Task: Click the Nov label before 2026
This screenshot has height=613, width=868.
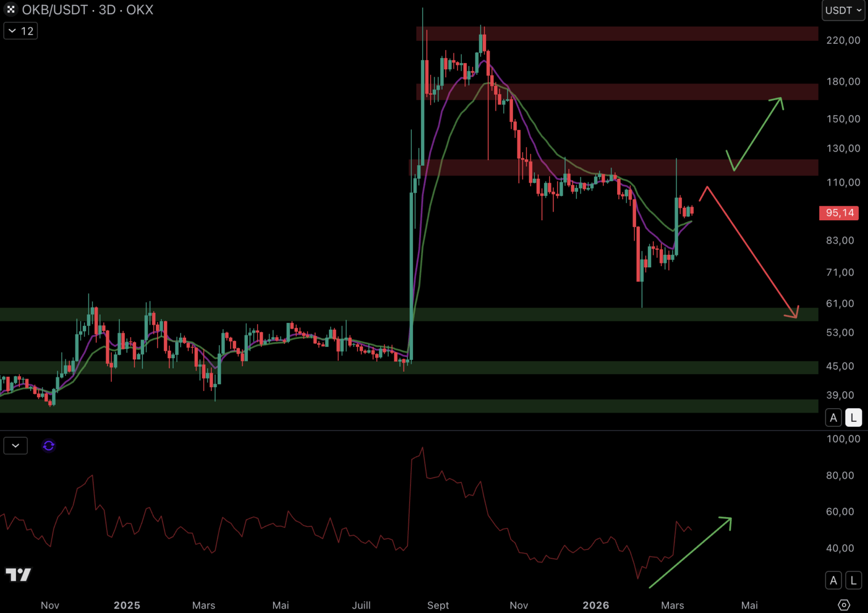Action: click(x=519, y=605)
